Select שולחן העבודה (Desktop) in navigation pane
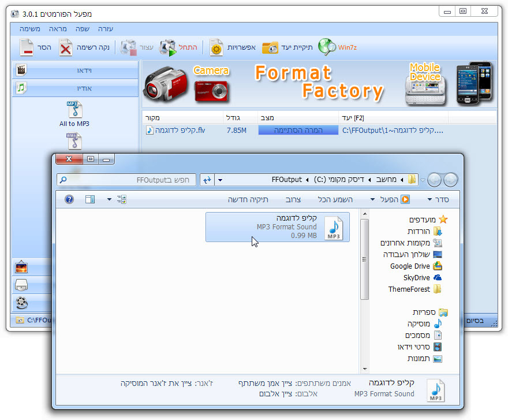The image size is (508, 420). (412, 255)
